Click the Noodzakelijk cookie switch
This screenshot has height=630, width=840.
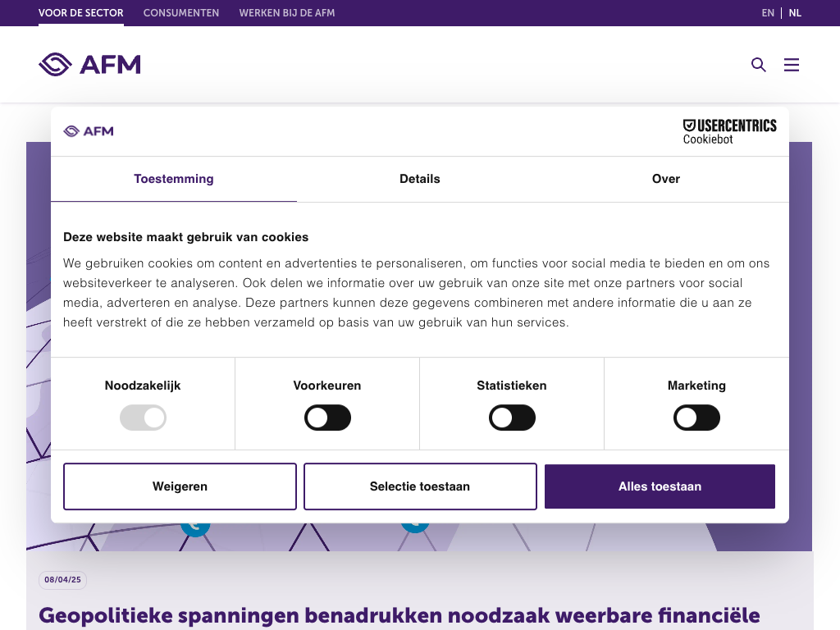click(143, 418)
